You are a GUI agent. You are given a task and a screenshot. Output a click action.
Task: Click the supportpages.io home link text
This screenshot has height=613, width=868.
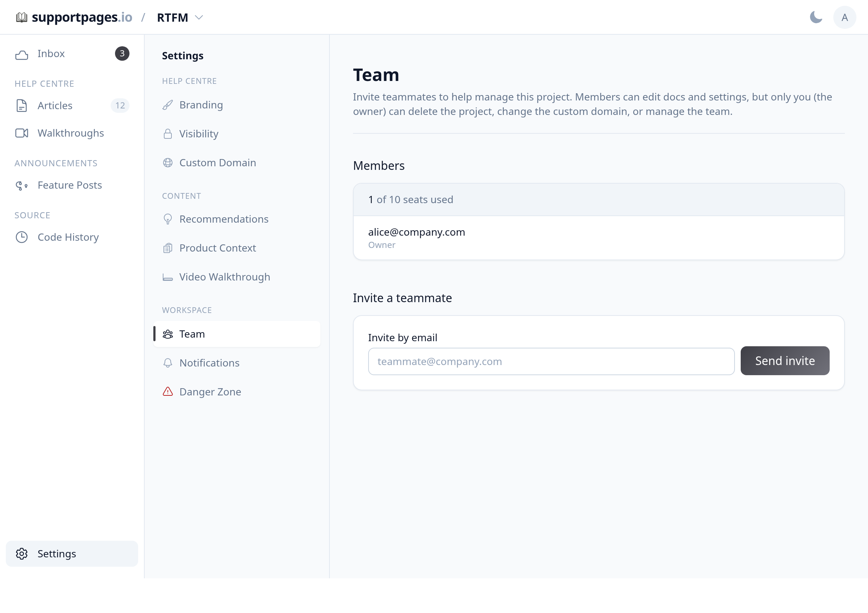82,17
